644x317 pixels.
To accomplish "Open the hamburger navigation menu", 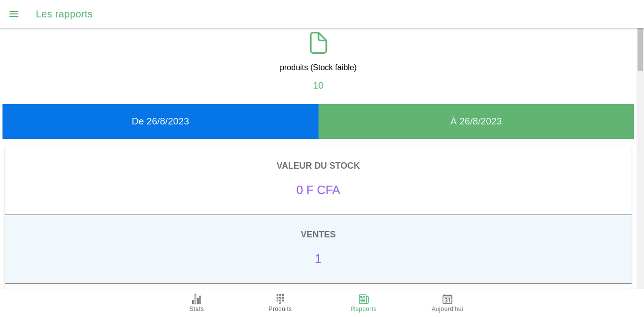I will [14, 14].
